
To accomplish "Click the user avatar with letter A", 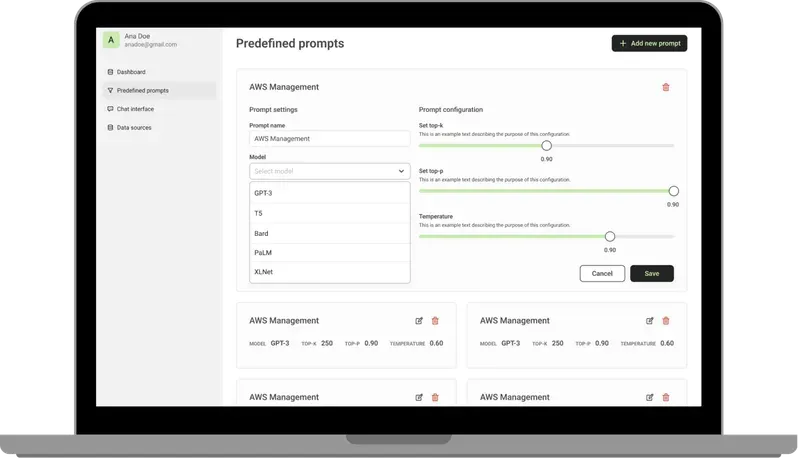I will tap(111, 40).
